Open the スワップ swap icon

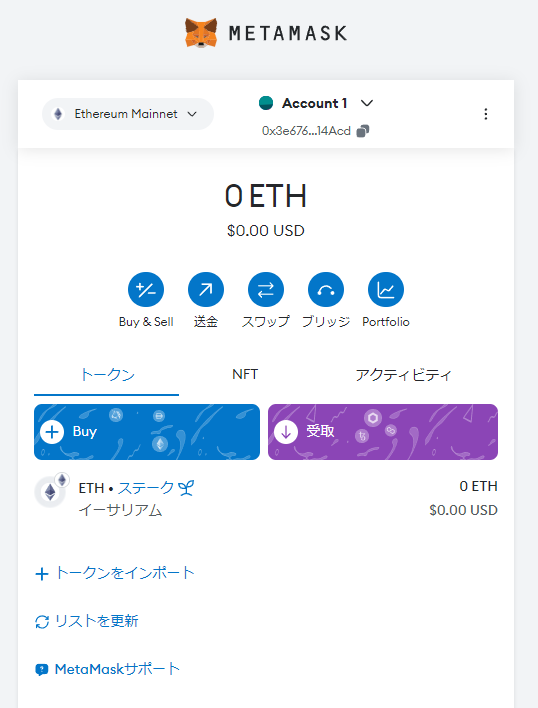tap(266, 289)
